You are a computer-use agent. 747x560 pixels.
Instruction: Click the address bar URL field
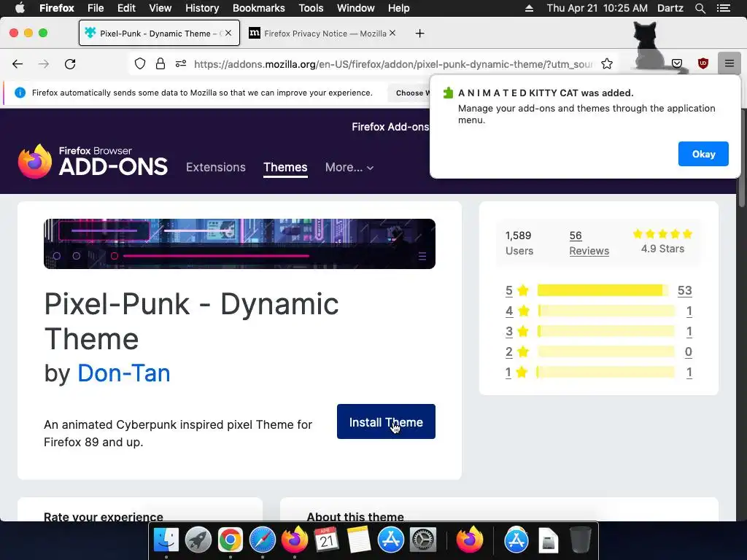tap(393, 64)
